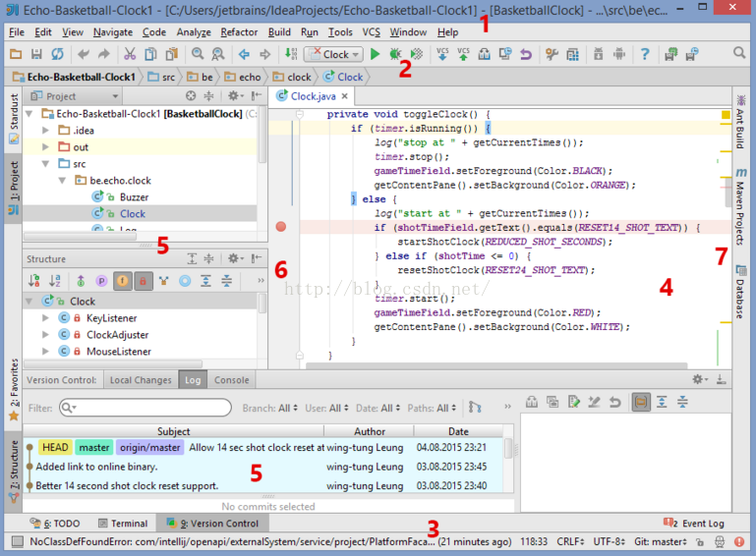Open Branch: All filter dropdown
Viewport: 756px width, 556px height.
point(270,408)
